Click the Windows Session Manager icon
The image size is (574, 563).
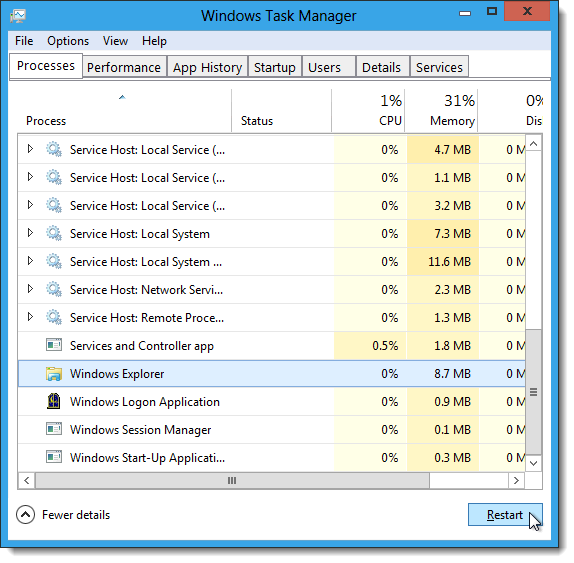54,429
